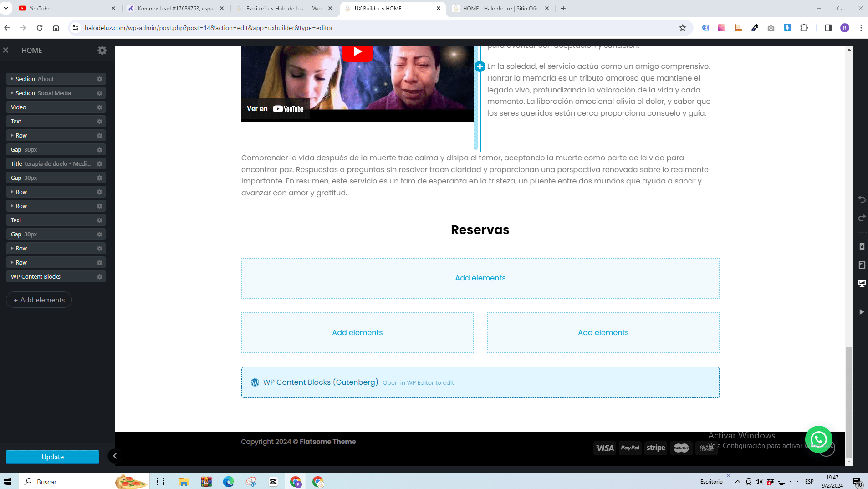Viewport: 868px width, 489px height.
Task: Open the taskbar clock and date
Action: 832,482
